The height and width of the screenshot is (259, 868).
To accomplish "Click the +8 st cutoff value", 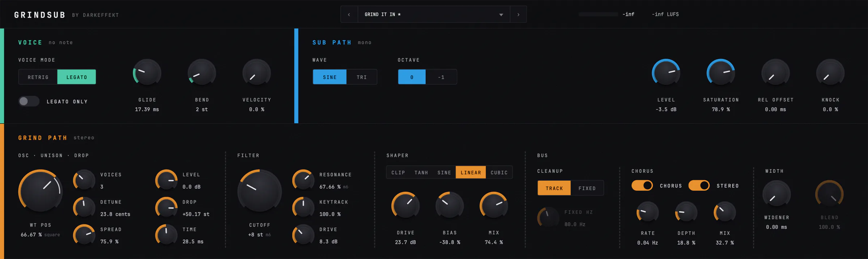I will click(255, 235).
